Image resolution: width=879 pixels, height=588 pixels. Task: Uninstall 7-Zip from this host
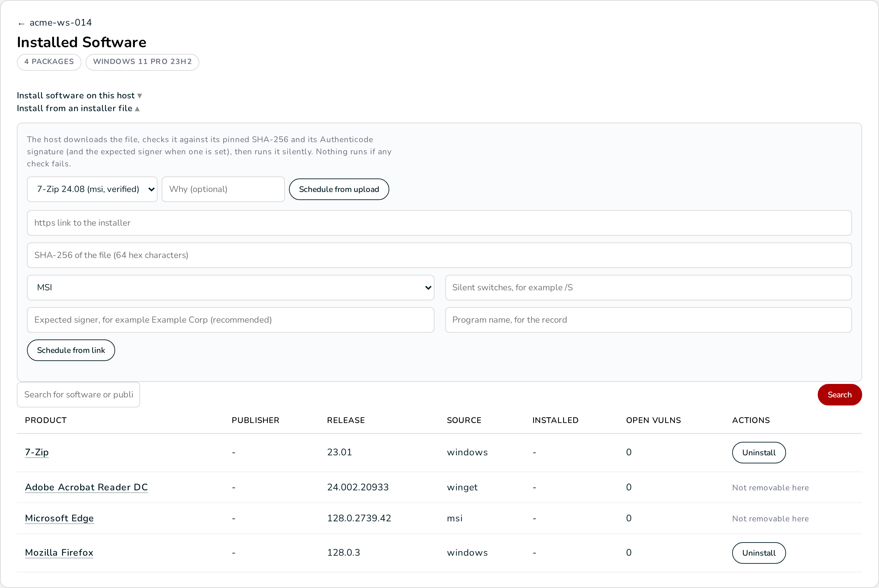(x=759, y=453)
